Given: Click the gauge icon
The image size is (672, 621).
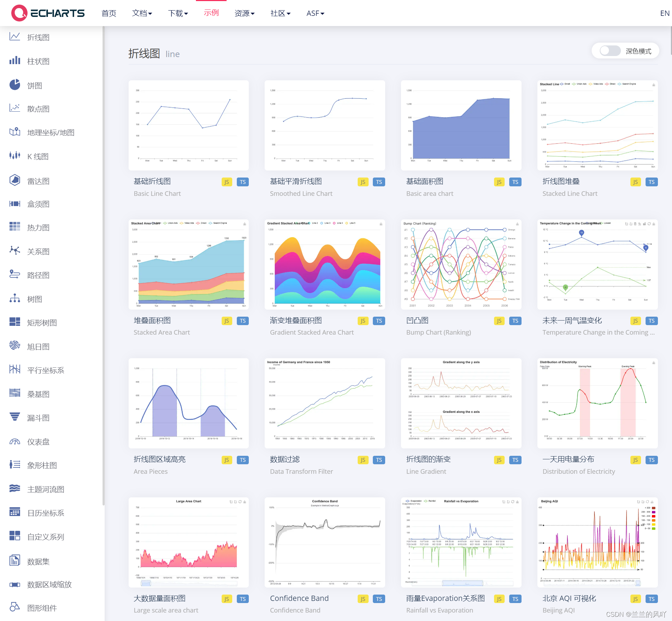Looking at the screenshot, I should tap(14, 441).
